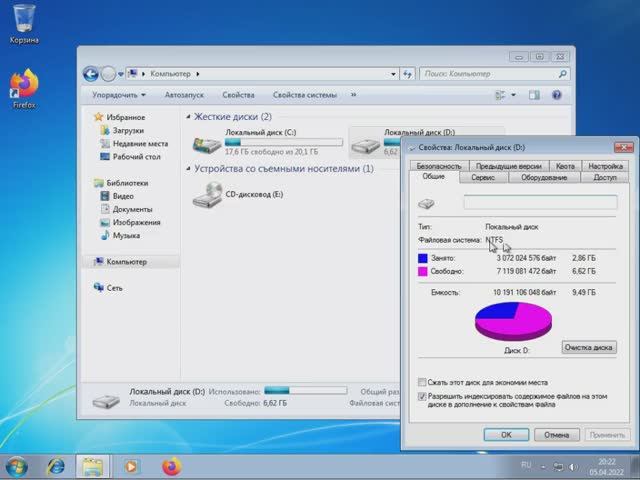Click the details pane usage bar for D:
This screenshot has width=640, height=480.
coord(306,391)
